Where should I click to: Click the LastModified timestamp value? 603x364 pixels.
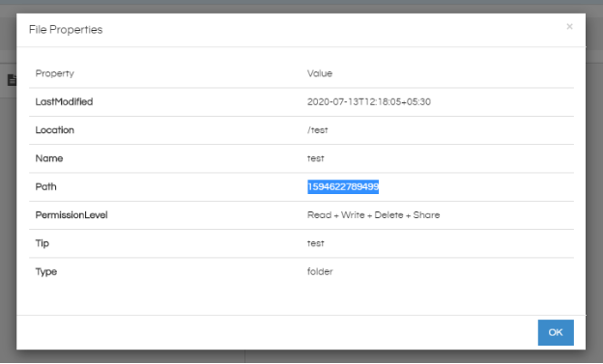pyautogui.click(x=369, y=101)
